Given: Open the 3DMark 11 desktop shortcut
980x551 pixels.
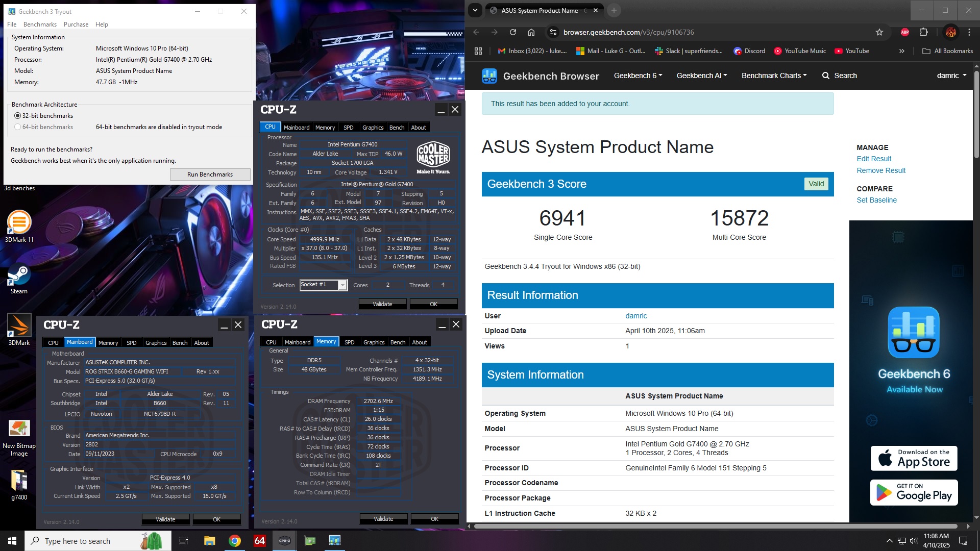Looking at the screenshot, I should tap(19, 226).
